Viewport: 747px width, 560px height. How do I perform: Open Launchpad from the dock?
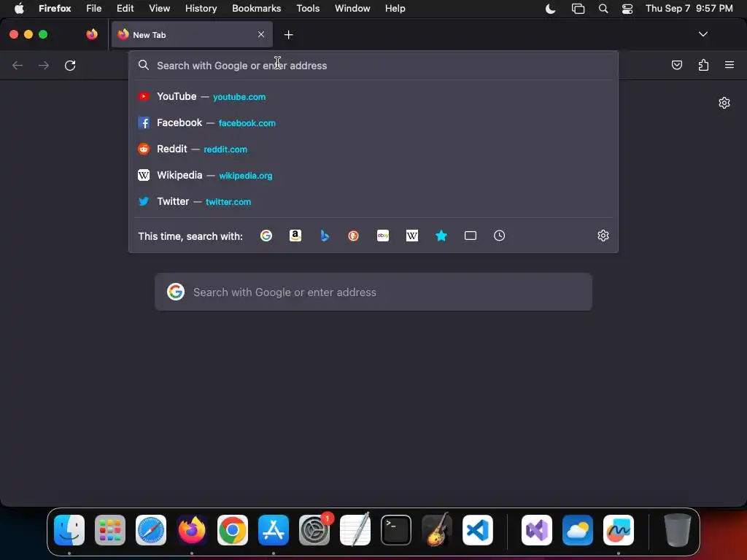point(110,530)
